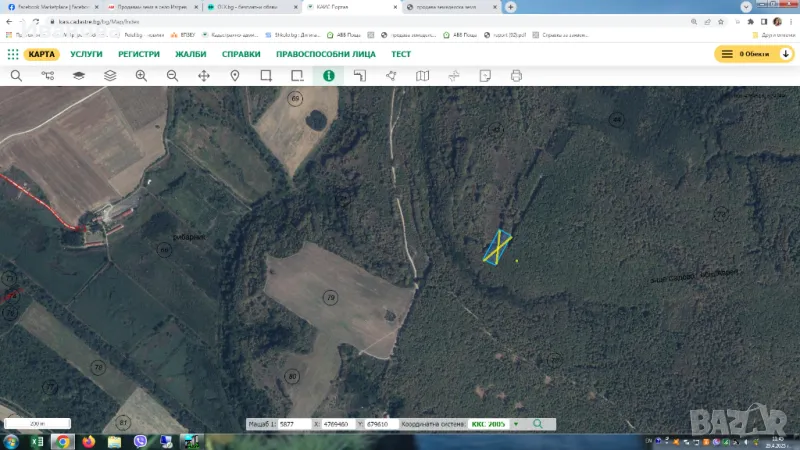The height and width of the screenshot is (450, 800).
Task: Click the ПРАВОСПОСОБНИ ЛИЦА link
Action: [325, 54]
